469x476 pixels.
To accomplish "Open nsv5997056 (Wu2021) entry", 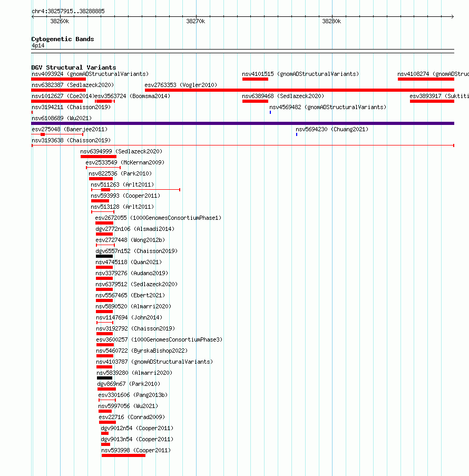I will point(128,406).
